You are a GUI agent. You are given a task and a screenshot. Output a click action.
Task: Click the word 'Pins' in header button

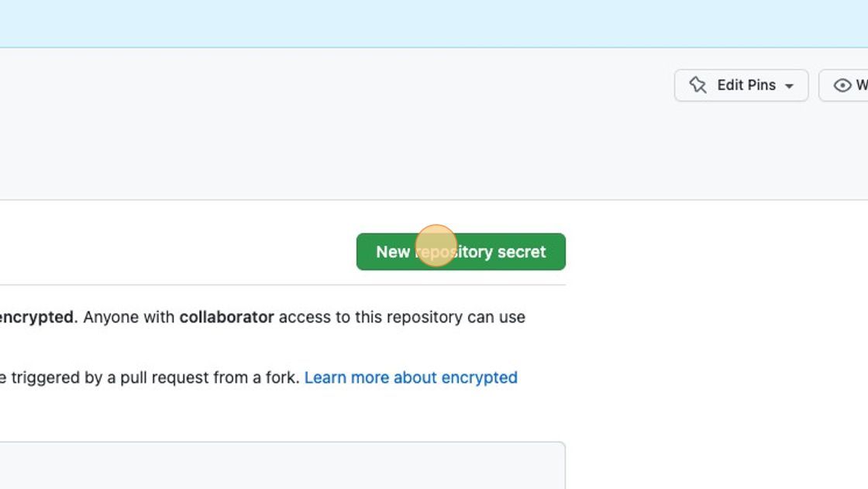pos(761,85)
